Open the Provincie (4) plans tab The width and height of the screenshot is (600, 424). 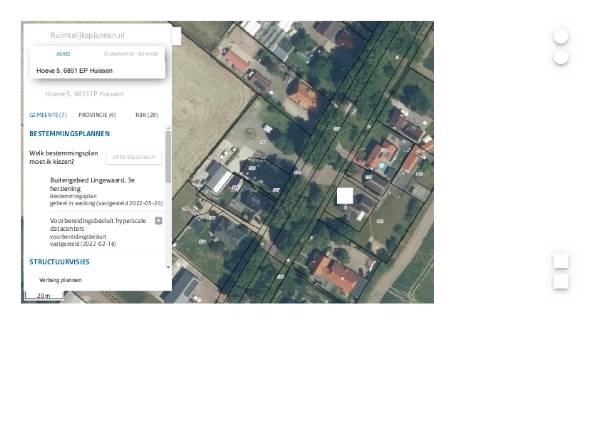tap(97, 115)
